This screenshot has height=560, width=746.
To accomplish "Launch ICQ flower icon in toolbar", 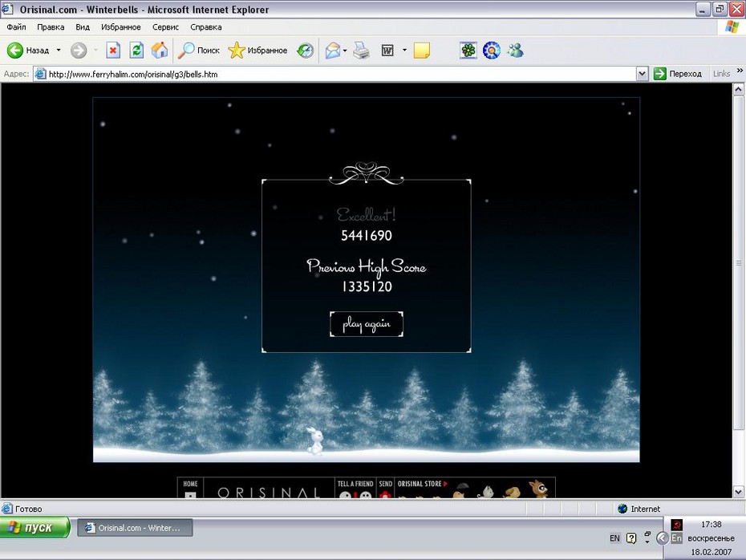I will coord(468,50).
